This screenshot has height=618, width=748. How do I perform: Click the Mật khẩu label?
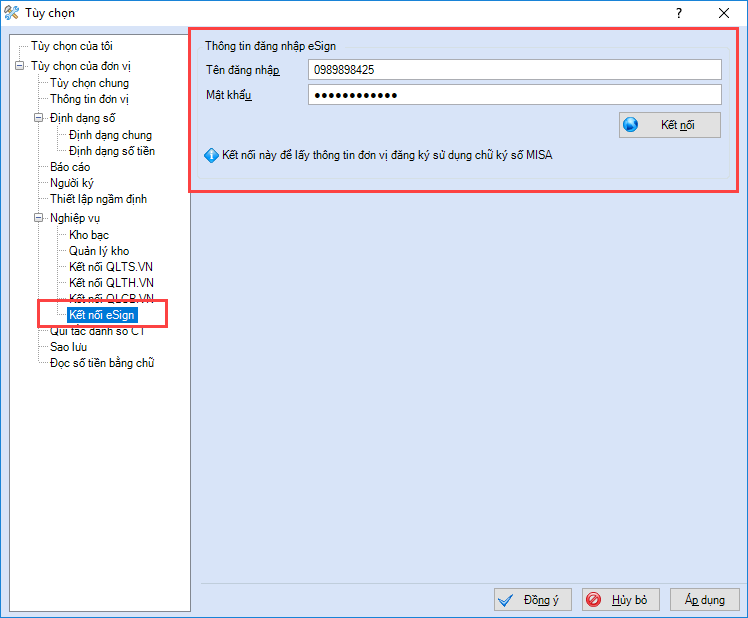(229, 95)
